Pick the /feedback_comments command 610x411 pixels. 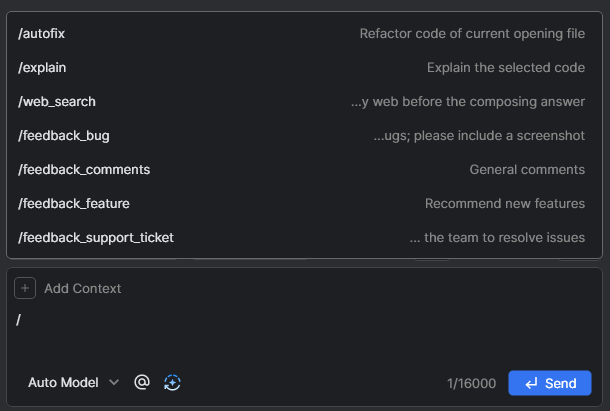click(304, 170)
